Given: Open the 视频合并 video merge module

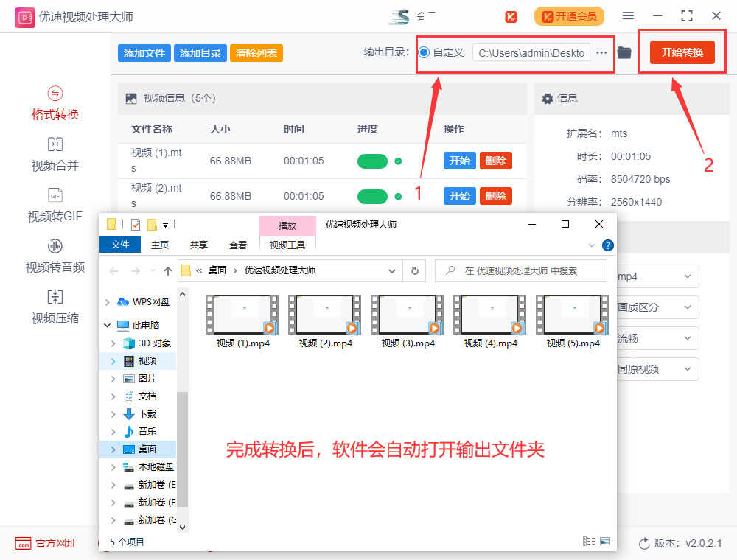Looking at the screenshot, I should tap(55, 155).
